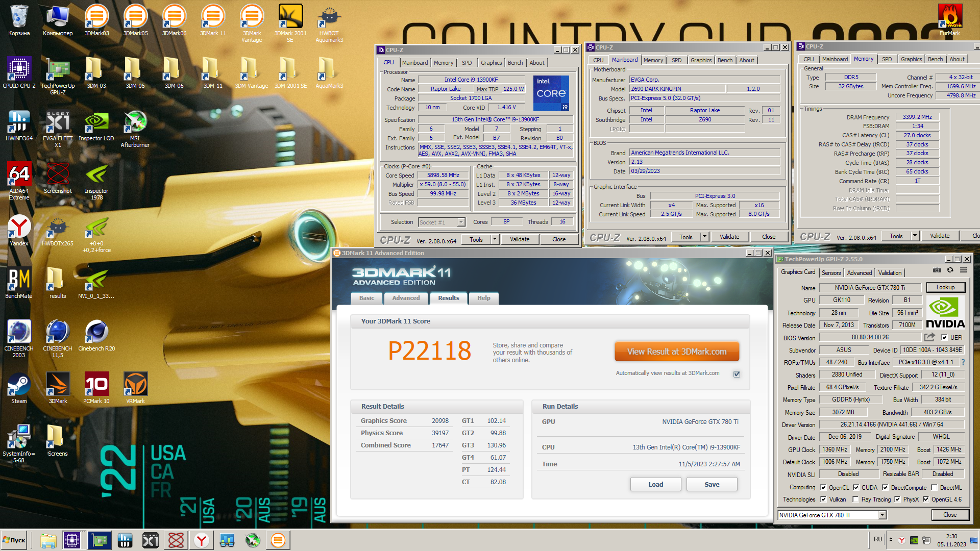The image size is (980, 551).
Task: Click the GPU-Z refresh icon
Action: pos(950,270)
